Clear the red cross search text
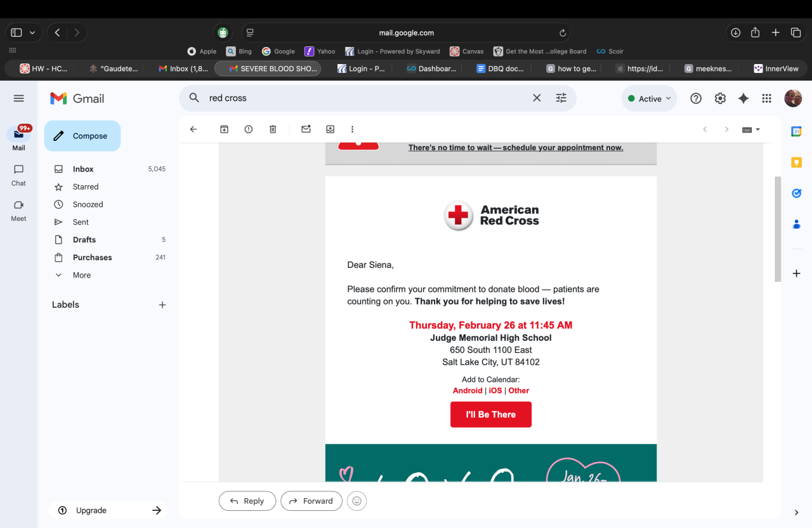Screen dimensions: 812x528 point(537,98)
